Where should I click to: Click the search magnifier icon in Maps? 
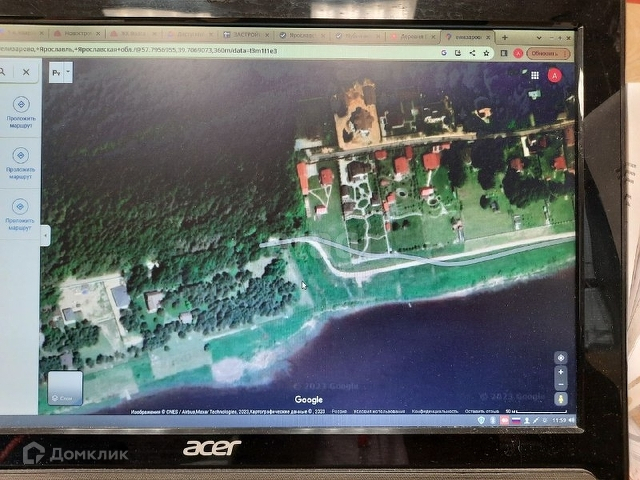tap(2, 72)
